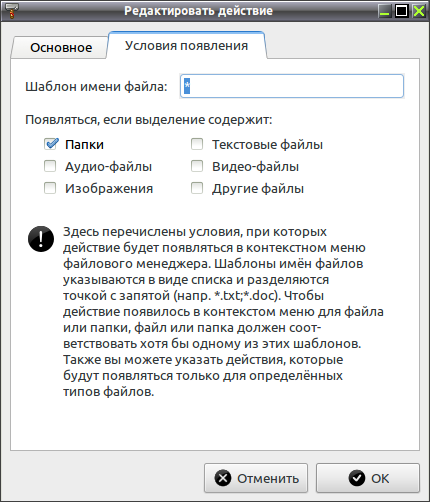Click the Шаблон имени файла label
The height and width of the screenshot is (502, 430).
click(x=96, y=87)
